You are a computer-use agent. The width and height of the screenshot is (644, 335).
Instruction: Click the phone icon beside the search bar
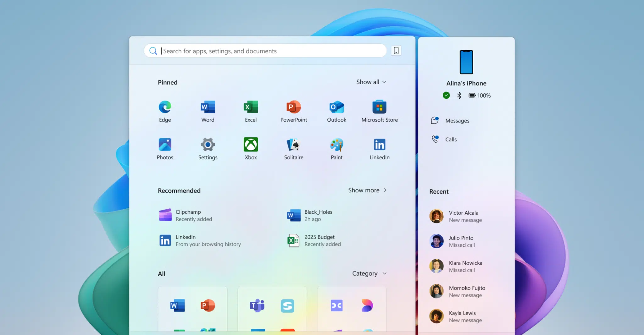[396, 51]
